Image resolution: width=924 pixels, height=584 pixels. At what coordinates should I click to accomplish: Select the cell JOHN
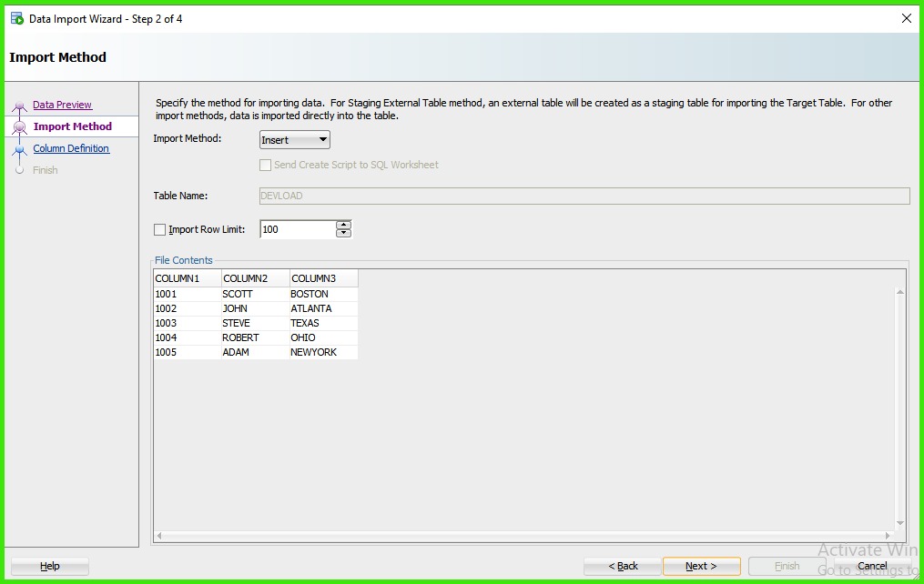256,308
